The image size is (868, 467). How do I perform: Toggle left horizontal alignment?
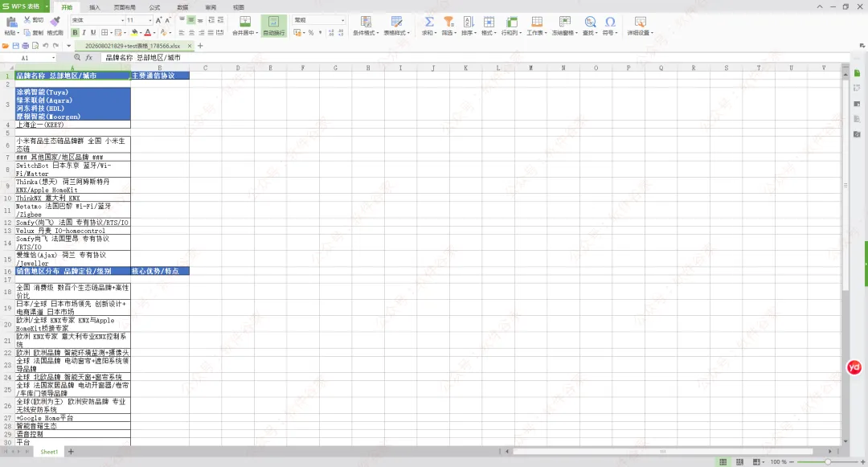182,33
